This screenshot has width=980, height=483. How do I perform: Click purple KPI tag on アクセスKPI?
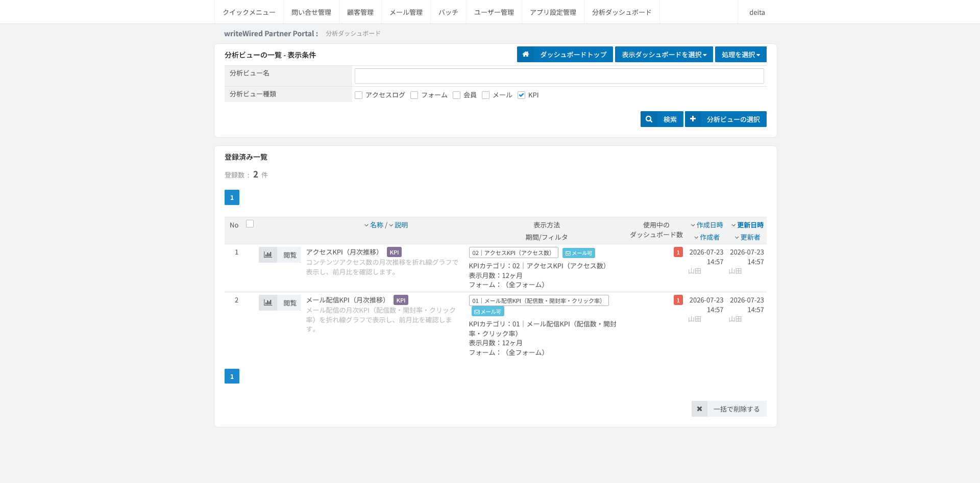(x=394, y=252)
